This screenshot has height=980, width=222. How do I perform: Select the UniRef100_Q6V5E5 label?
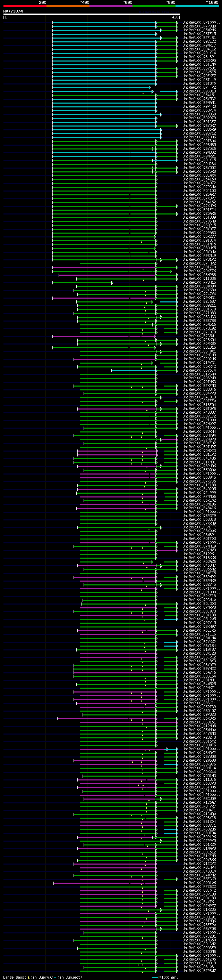point(199,72)
